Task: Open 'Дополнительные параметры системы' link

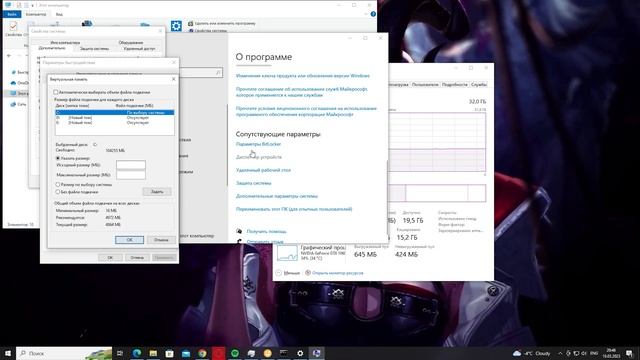Action: click(x=277, y=196)
